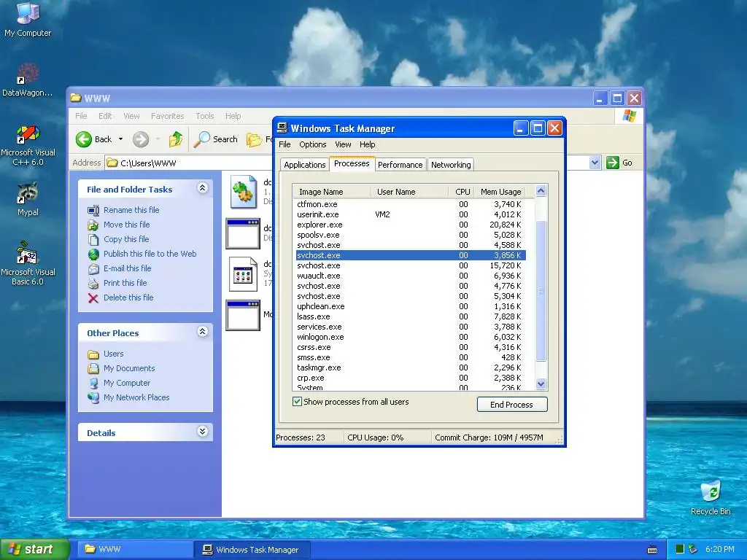Select the lsass.exe process row
Screen dimensions: 747x560
pyautogui.click(x=410, y=316)
